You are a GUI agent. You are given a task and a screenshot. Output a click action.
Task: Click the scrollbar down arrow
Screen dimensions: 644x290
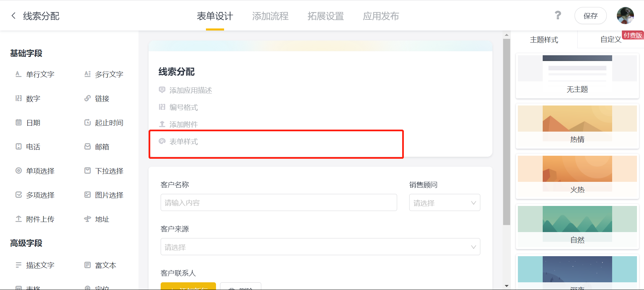pos(506,286)
